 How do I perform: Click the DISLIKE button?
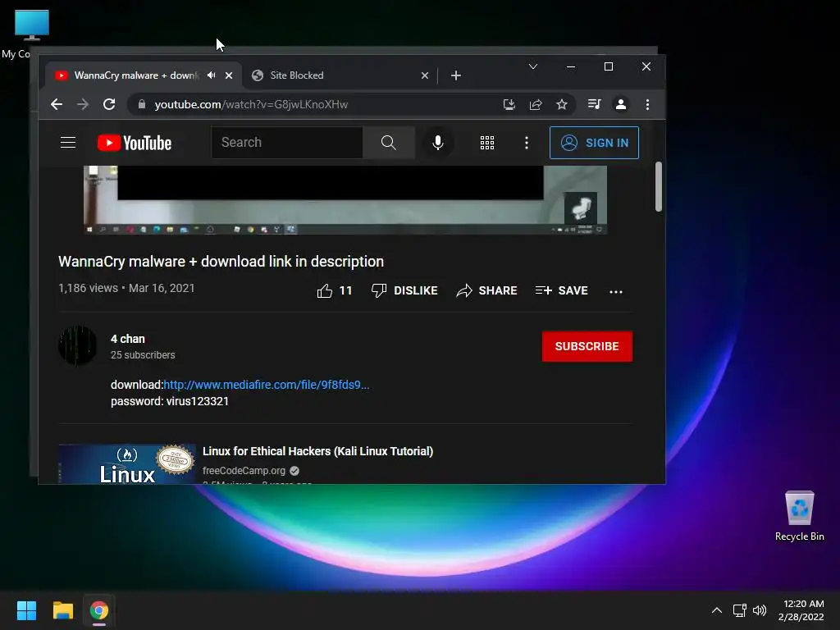[404, 290]
